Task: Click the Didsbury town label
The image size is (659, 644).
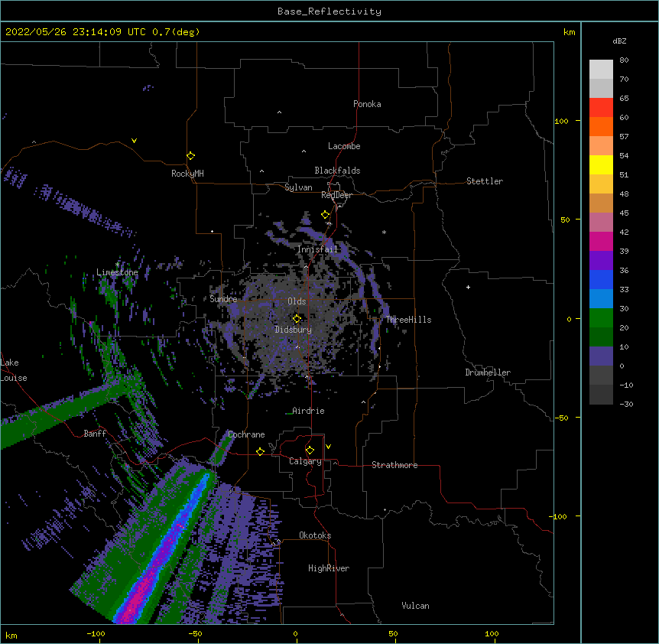Action: tap(293, 330)
